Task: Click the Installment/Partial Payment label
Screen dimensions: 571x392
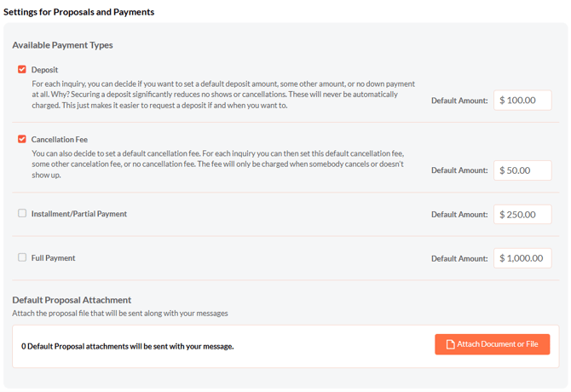Action: (x=79, y=214)
